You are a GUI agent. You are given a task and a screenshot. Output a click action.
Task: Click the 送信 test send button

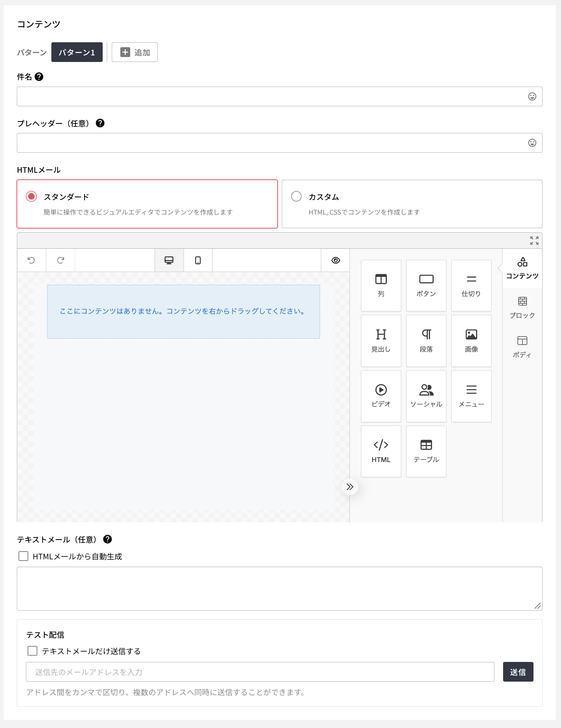518,672
